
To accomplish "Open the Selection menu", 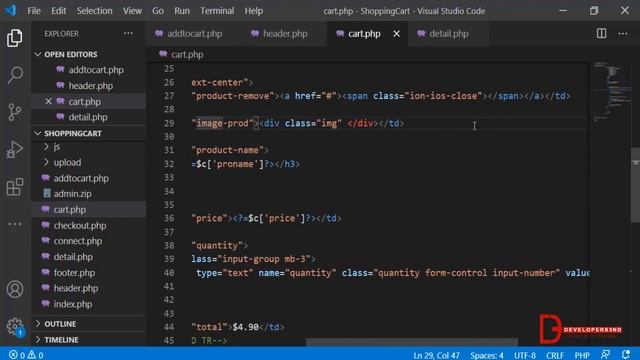I will [x=94, y=11].
